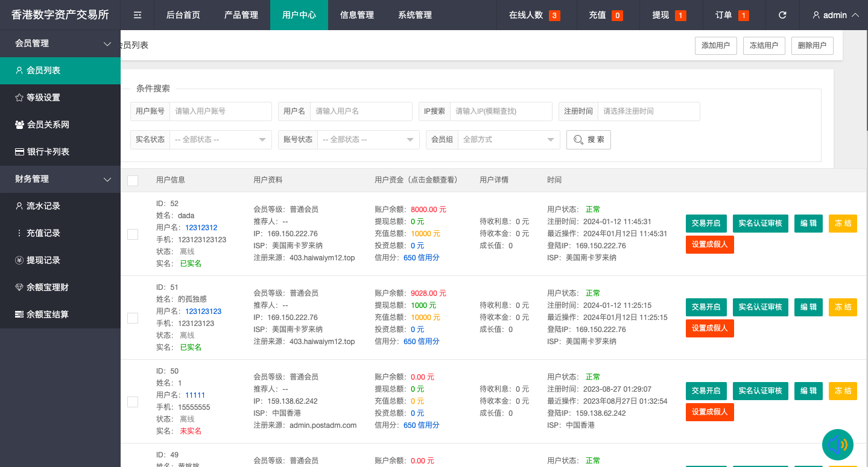
Task: Click the 添加用户 button
Action: pyautogui.click(x=715, y=45)
